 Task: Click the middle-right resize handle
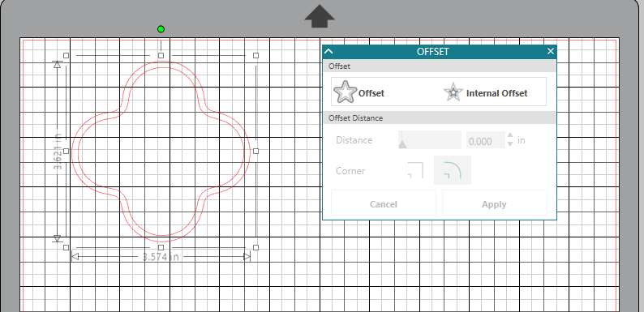click(x=255, y=151)
